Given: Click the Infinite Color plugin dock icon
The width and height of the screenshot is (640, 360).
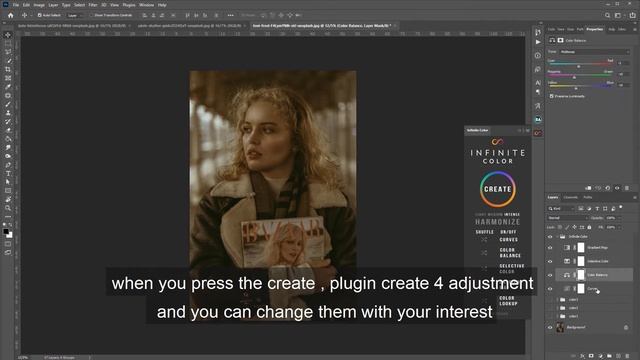Looking at the screenshot, I should point(538,133).
